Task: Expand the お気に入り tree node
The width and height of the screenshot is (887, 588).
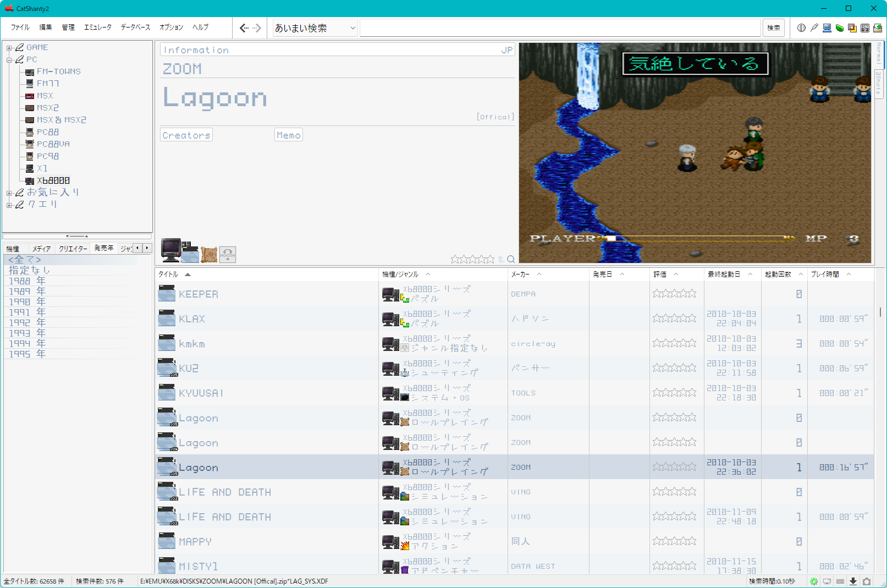Action: pos(9,193)
